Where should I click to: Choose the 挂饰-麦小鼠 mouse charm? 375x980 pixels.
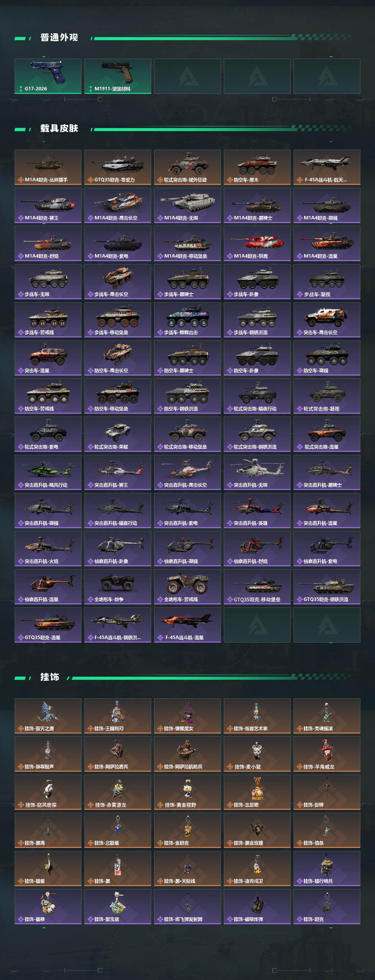[x=257, y=754]
